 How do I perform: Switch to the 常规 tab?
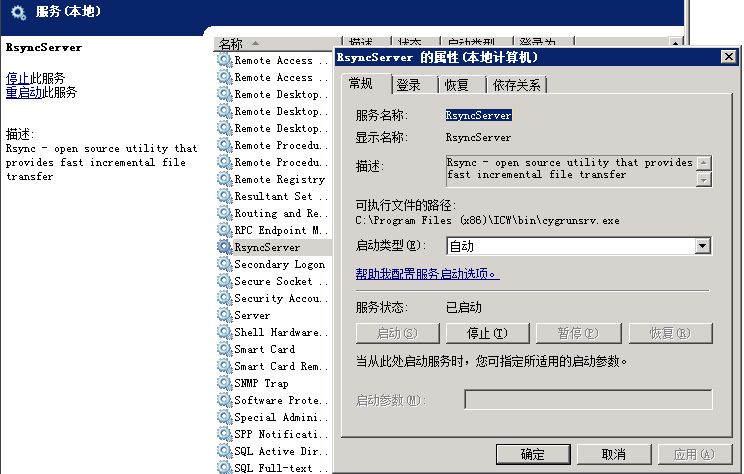365,84
